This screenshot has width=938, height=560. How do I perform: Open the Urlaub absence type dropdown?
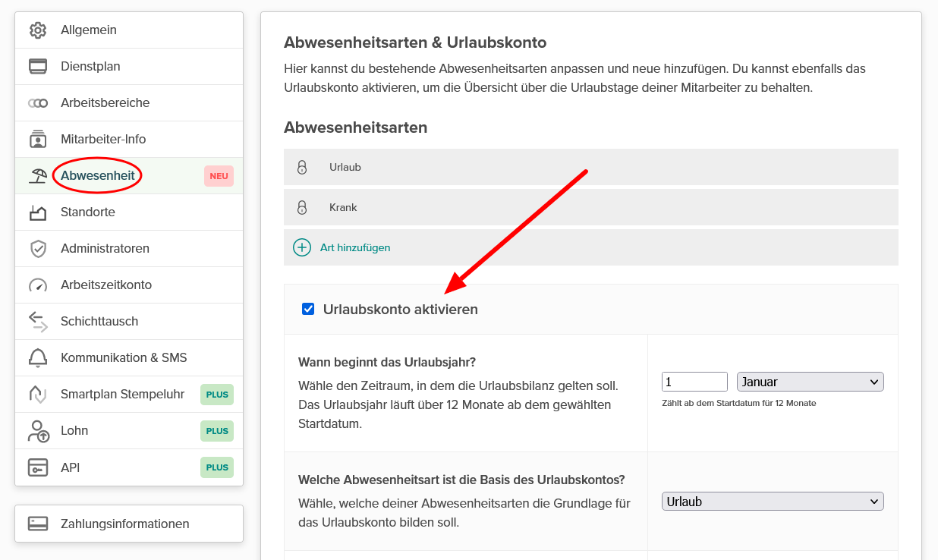click(x=773, y=502)
